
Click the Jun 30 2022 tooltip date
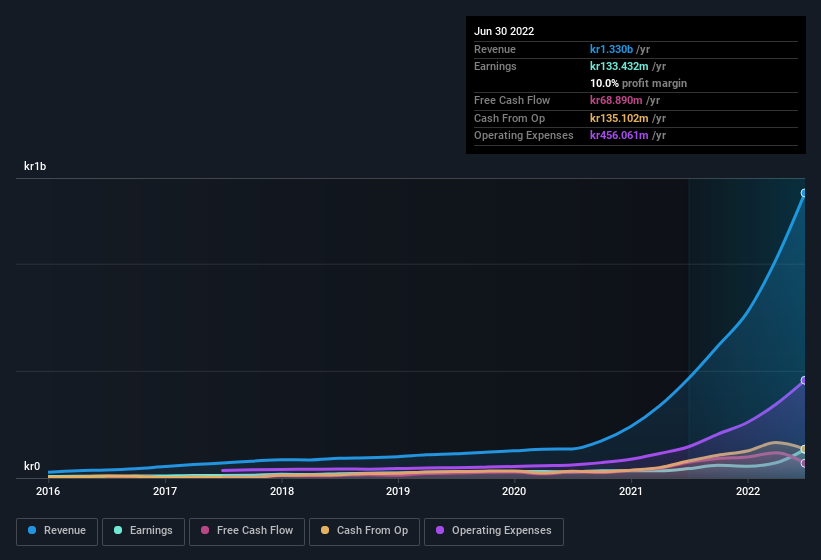click(504, 31)
